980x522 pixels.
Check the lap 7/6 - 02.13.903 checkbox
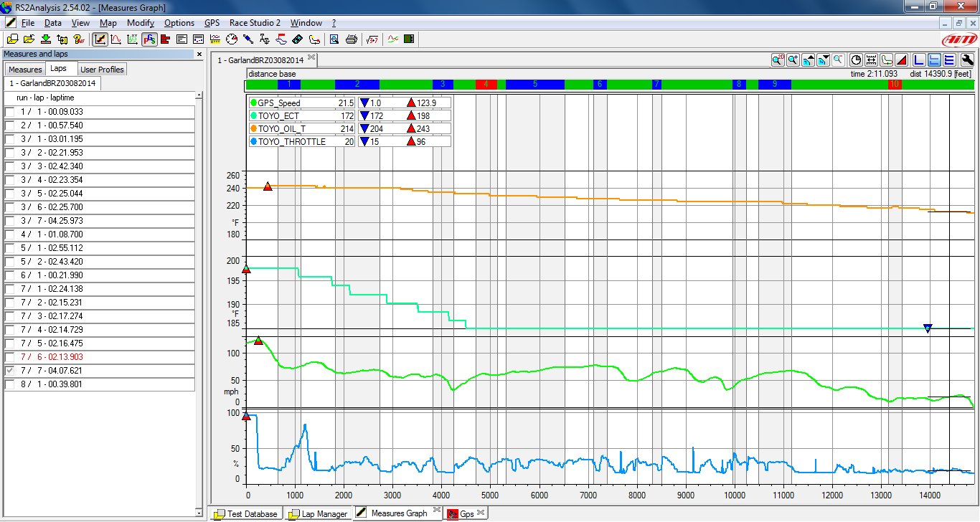click(x=9, y=357)
